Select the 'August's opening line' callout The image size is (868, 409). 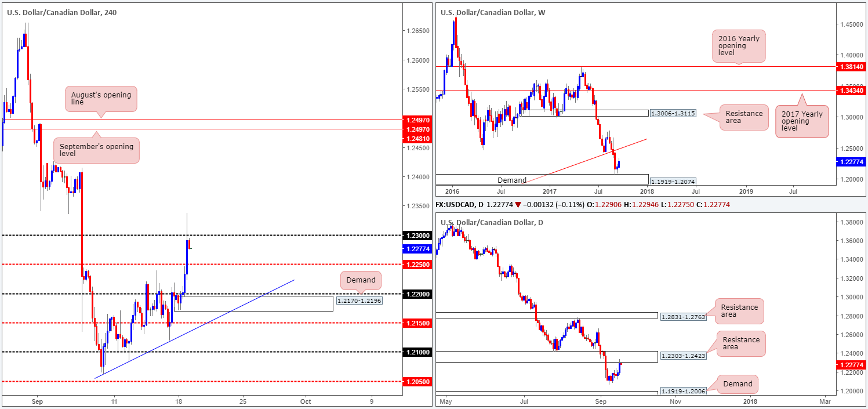pyautogui.click(x=101, y=99)
